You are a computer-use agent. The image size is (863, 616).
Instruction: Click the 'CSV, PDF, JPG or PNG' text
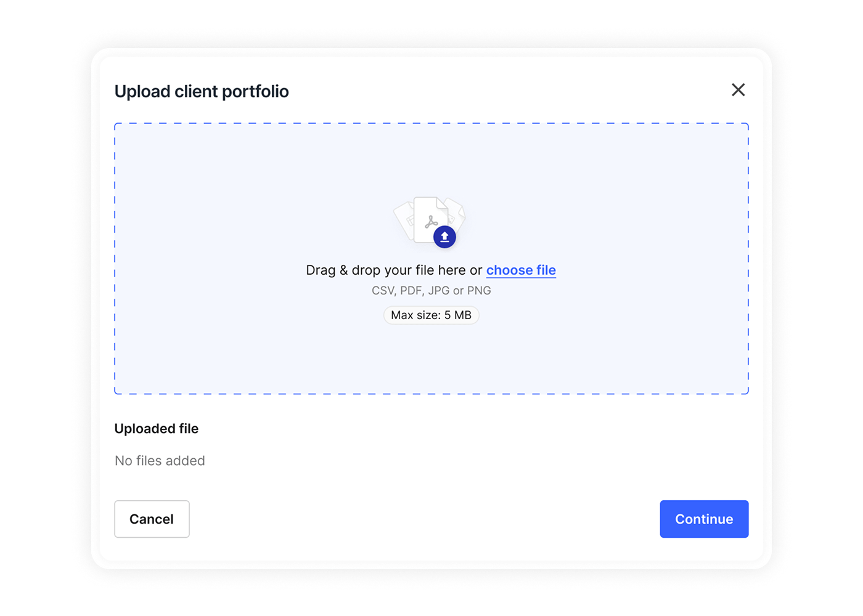[431, 291]
